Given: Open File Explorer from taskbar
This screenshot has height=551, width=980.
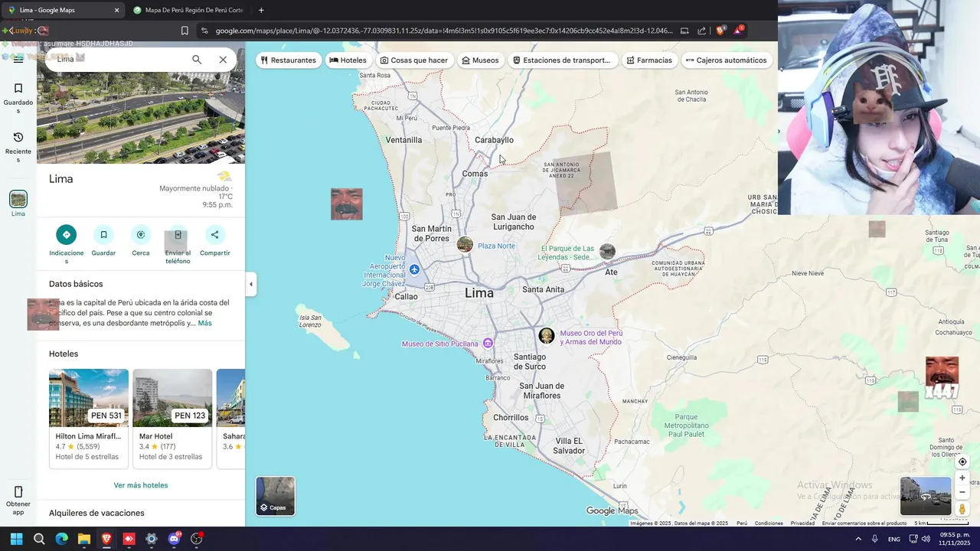Looking at the screenshot, I should [84, 539].
